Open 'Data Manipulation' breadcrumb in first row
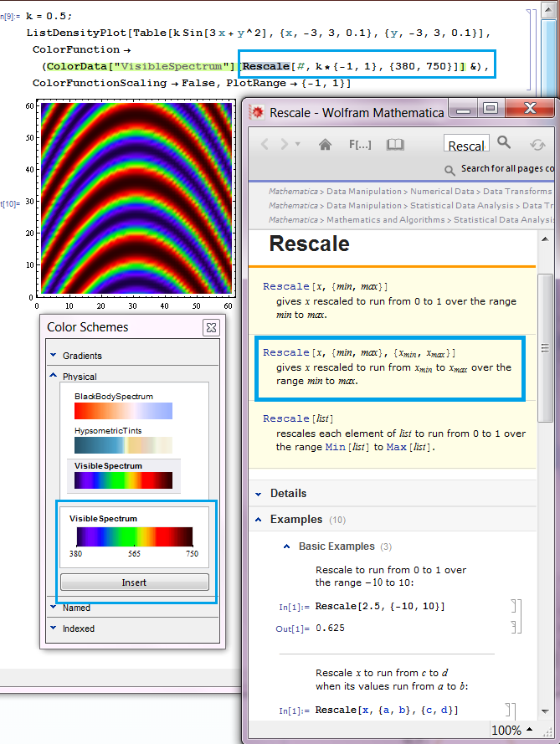Image resolution: width=560 pixels, height=744 pixels. (x=364, y=191)
